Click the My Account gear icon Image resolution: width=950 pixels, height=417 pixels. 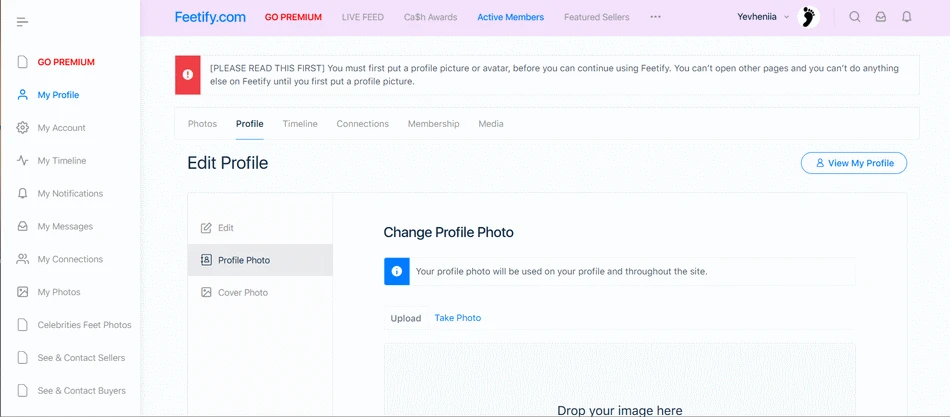point(23,128)
